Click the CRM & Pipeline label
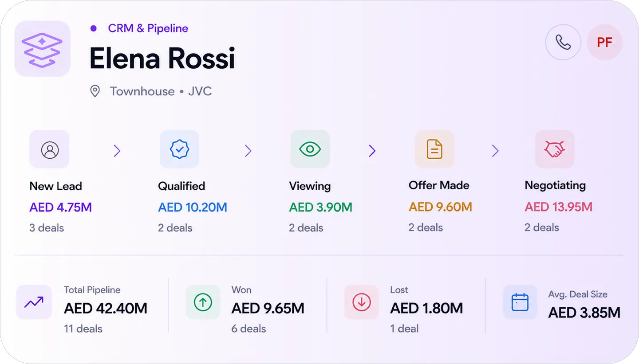Image resolution: width=639 pixels, height=364 pixels. (148, 28)
